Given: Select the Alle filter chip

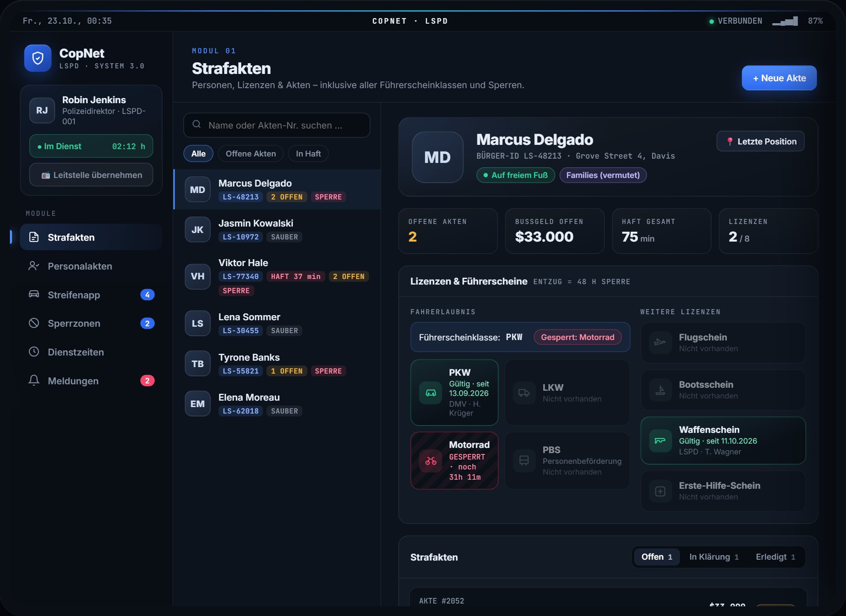Looking at the screenshot, I should click(x=198, y=153).
